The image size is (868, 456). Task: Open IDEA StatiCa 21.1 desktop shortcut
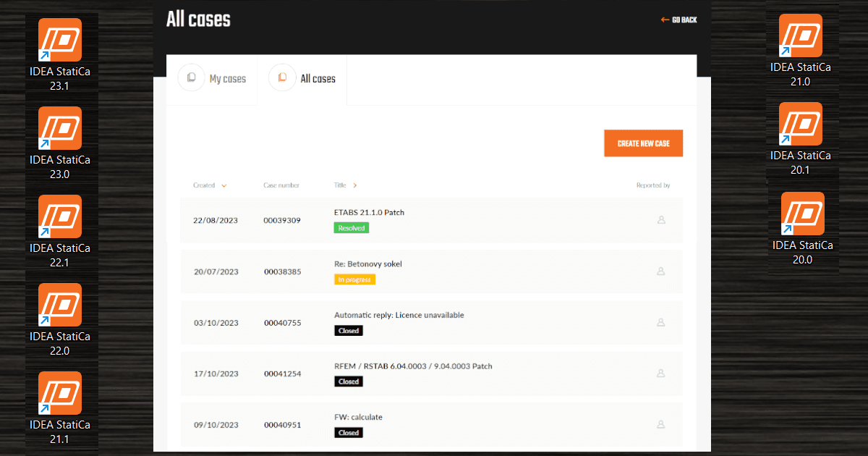tap(60, 408)
